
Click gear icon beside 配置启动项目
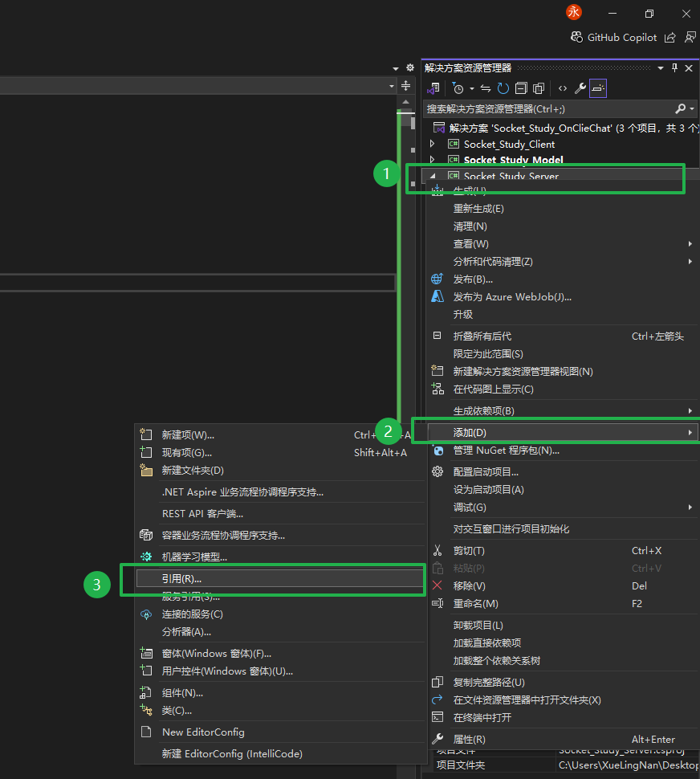(x=437, y=471)
